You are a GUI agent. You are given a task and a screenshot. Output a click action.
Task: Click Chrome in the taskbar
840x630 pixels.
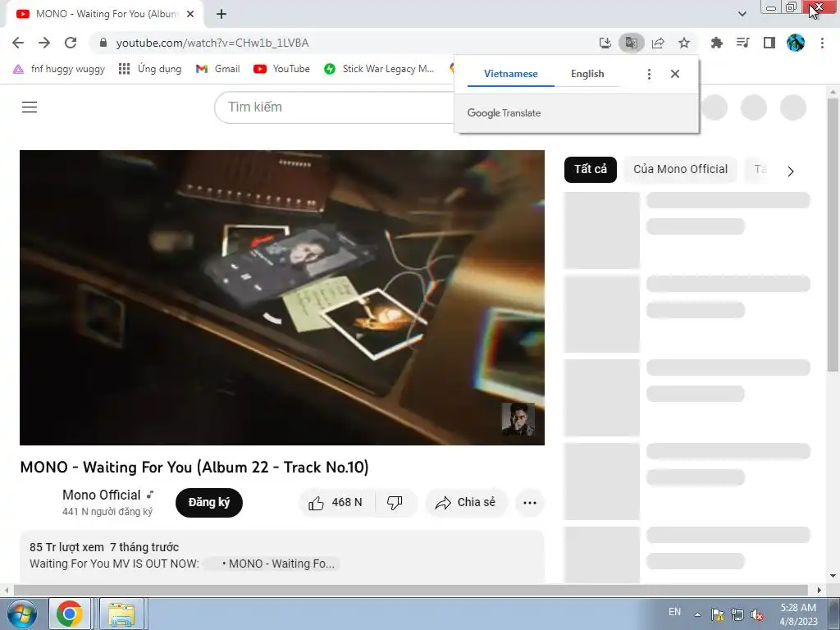click(x=70, y=614)
